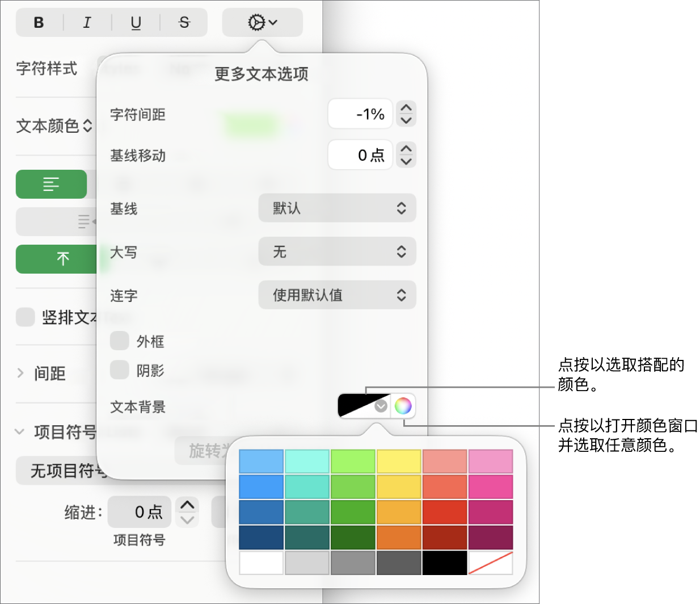Enable the 外框 checkbox
Image resolution: width=700 pixels, height=604 pixels.
pyautogui.click(x=120, y=341)
